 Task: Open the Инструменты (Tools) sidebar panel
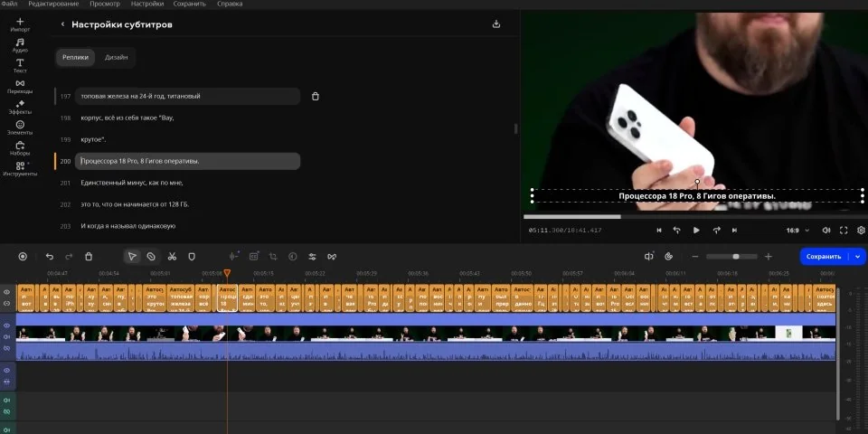pyautogui.click(x=20, y=168)
